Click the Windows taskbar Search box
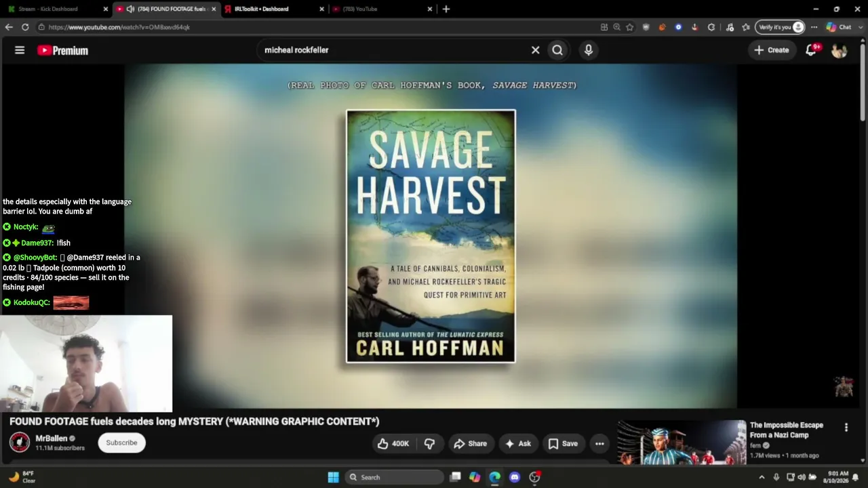The height and width of the screenshot is (488, 868). tap(393, 477)
